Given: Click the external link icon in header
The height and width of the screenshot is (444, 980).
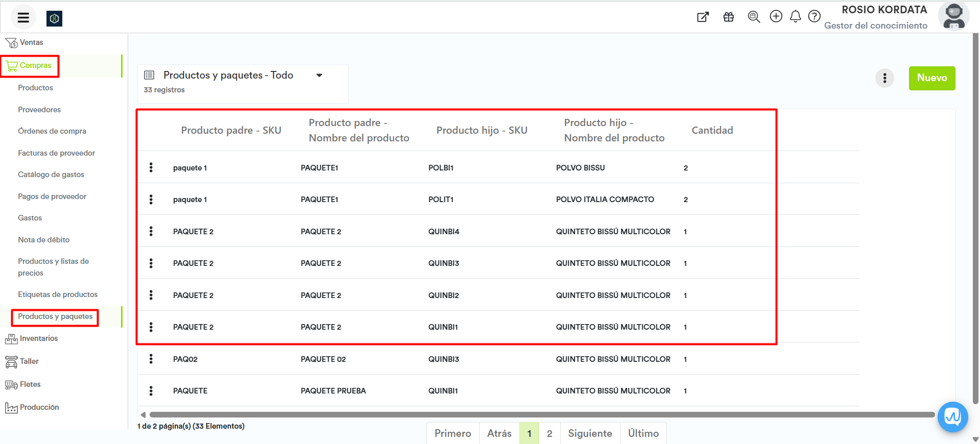Looking at the screenshot, I should (703, 17).
